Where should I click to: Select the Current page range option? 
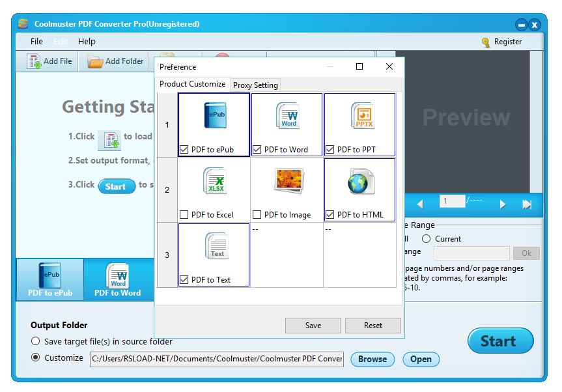coord(426,238)
